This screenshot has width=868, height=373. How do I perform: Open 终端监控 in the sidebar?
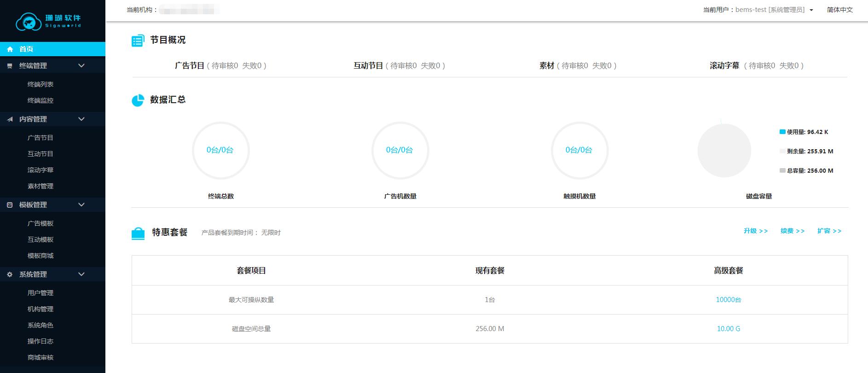coord(41,100)
